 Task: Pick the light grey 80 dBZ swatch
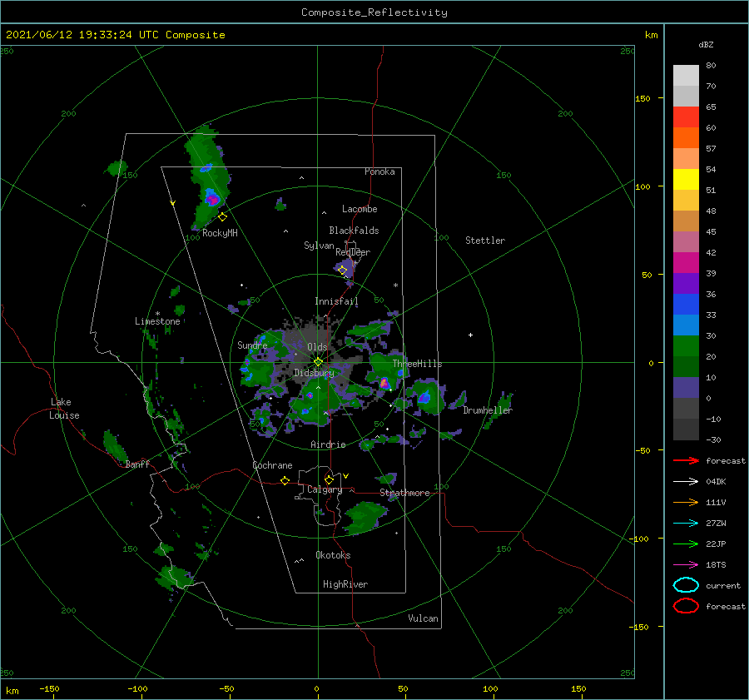pos(686,75)
